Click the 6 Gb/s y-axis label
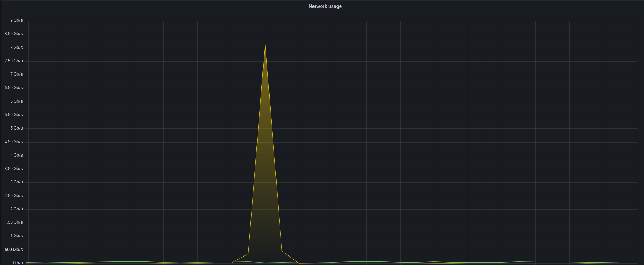Screen dimensions: 644x265 [x=16, y=101]
